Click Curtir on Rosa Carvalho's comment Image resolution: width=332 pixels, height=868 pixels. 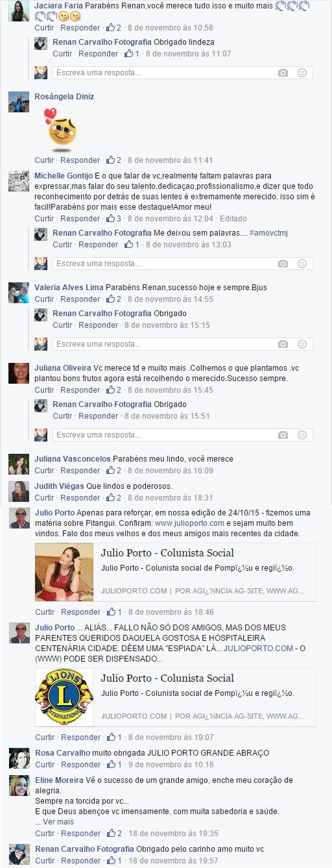45,765
